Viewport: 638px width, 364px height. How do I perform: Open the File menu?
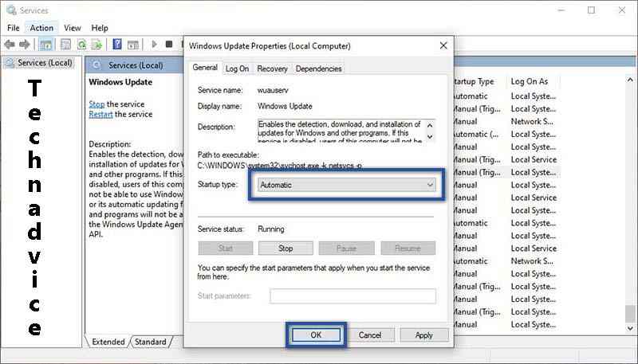click(x=13, y=28)
